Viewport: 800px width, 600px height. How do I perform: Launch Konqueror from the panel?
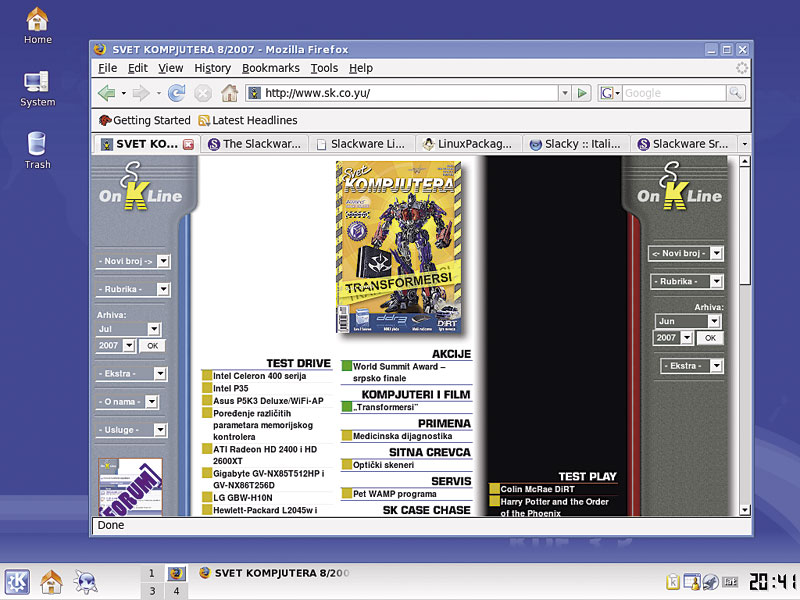(85, 582)
